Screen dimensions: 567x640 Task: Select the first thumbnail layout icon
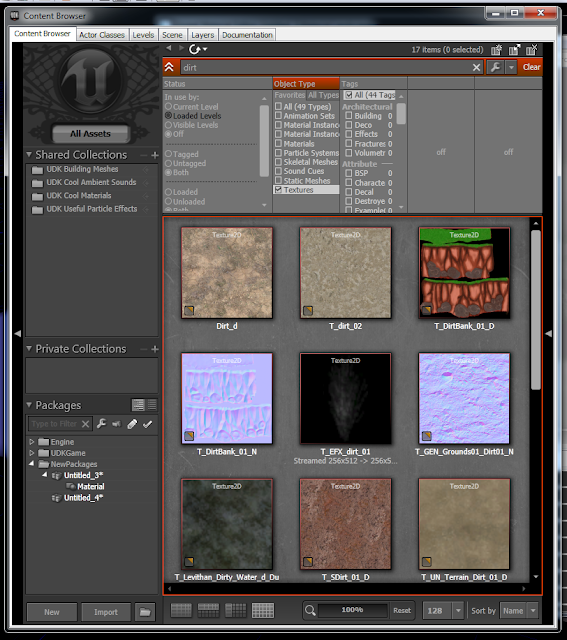pos(181,611)
